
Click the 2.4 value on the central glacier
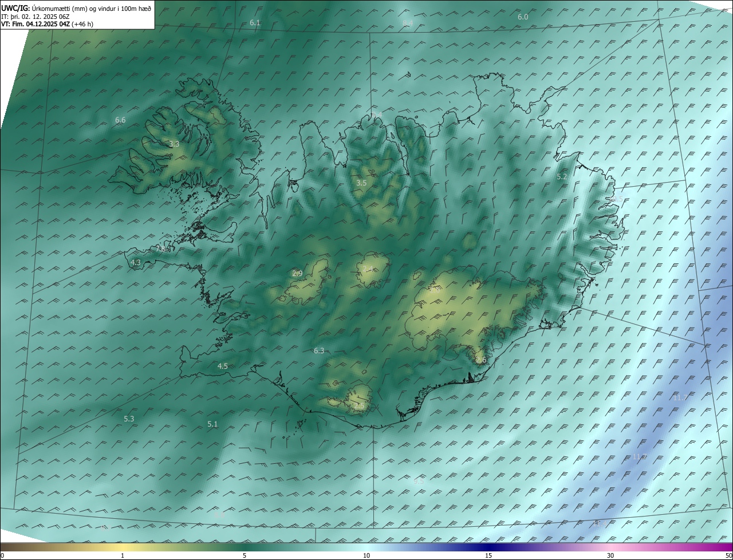(x=368, y=269)
